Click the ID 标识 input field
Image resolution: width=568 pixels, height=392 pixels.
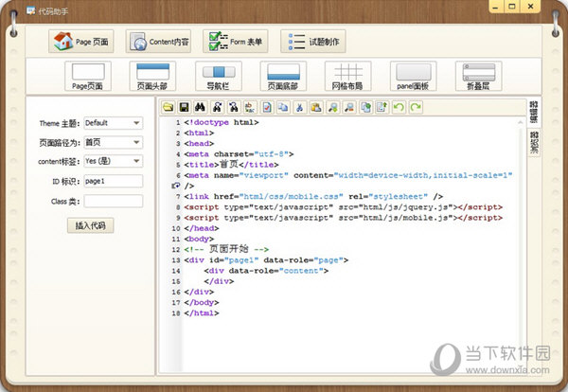point(114,181)
